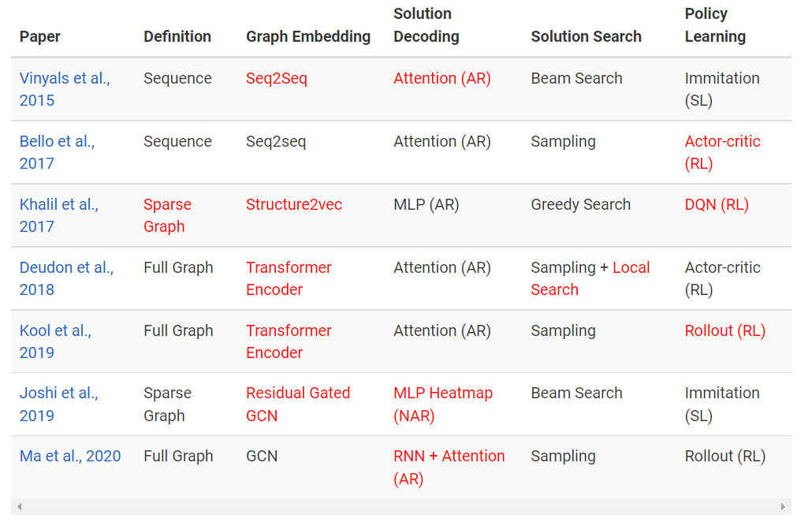Visit the Ma et al., 2020 link
Viewport: 812px width, 526px height.
(70, 457)
